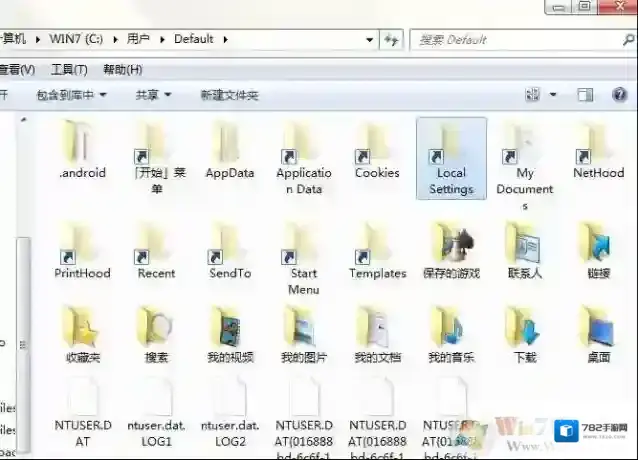Click the address bar refresh button
Screen dimensions: 638x460
click(x=392, y=39)
